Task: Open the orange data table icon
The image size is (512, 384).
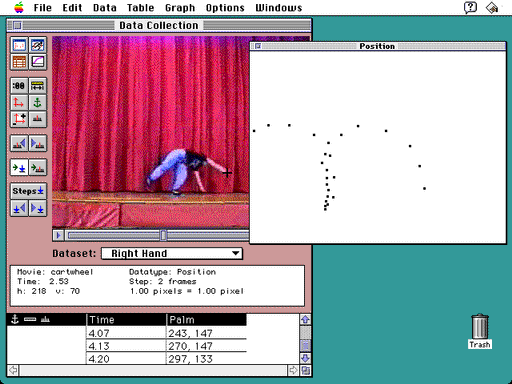Action: [19, 62]
